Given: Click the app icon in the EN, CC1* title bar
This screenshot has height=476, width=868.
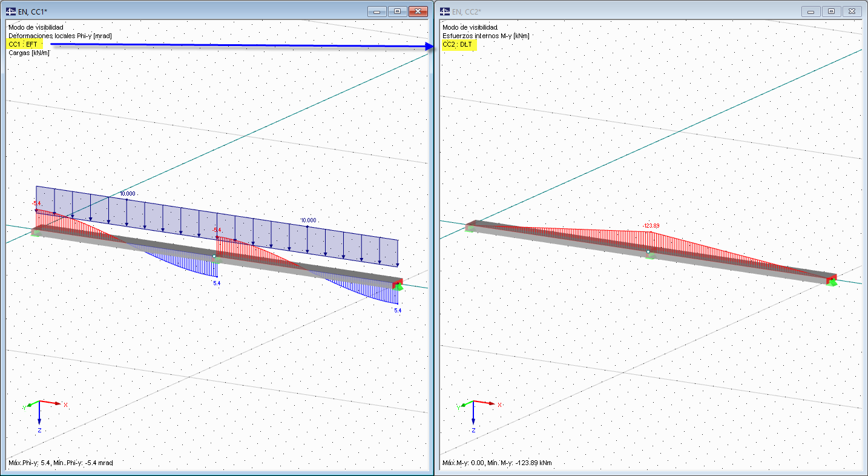Looking at the screenshot, I should pyautogui.click(x=11, y=11).
